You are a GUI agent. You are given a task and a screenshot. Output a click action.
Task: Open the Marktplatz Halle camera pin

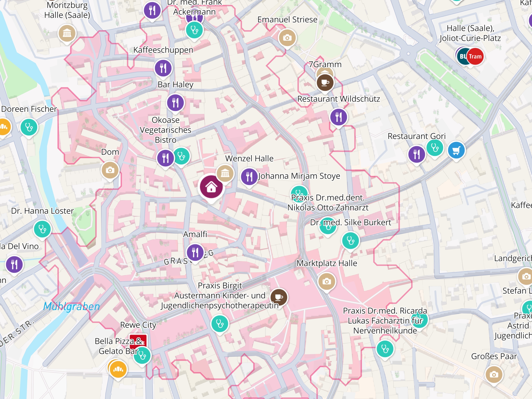tap(326, 281)
